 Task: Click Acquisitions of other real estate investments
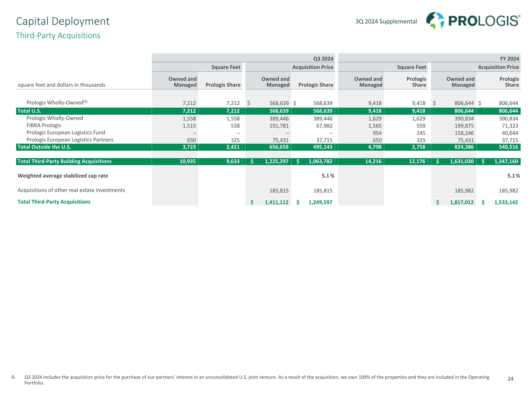(71, 190)
